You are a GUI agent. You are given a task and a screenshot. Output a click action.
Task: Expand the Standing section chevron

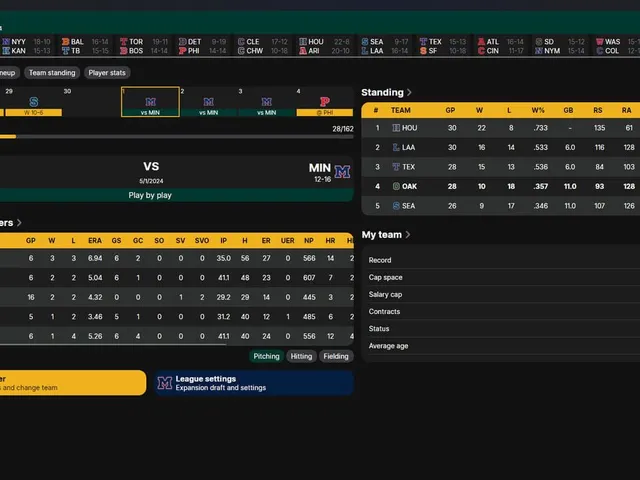point(409,93)
